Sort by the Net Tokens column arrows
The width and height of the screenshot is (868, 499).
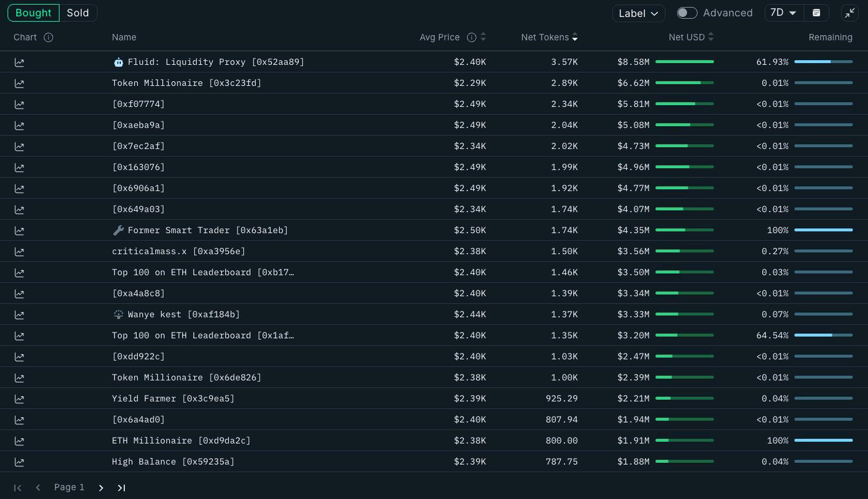(x=575, y=37)
